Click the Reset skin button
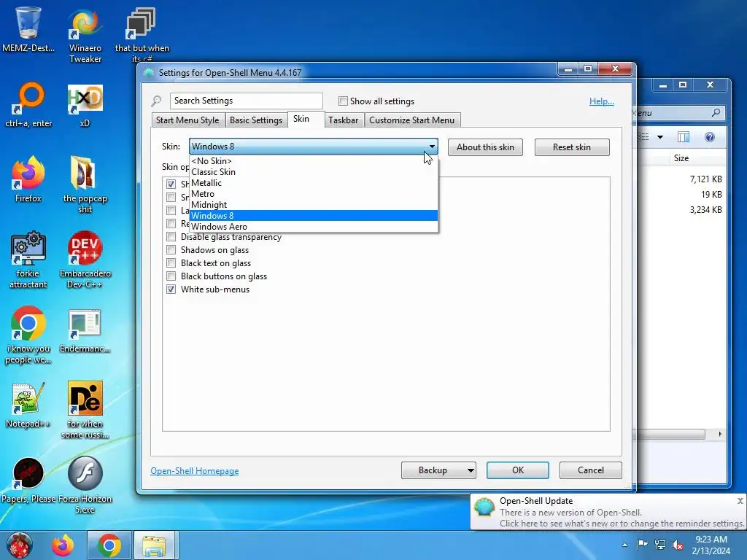The height and width of the screenshot is (560, 747). pyautogui.click(x=572, y=147)
